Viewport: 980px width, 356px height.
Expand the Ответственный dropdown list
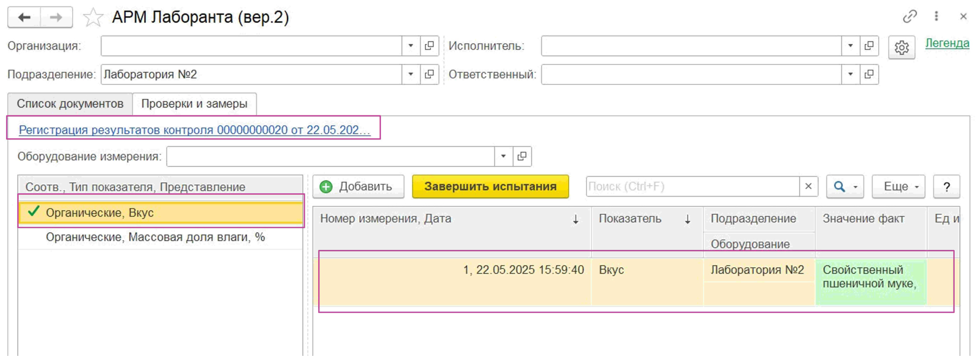(850, 75)
